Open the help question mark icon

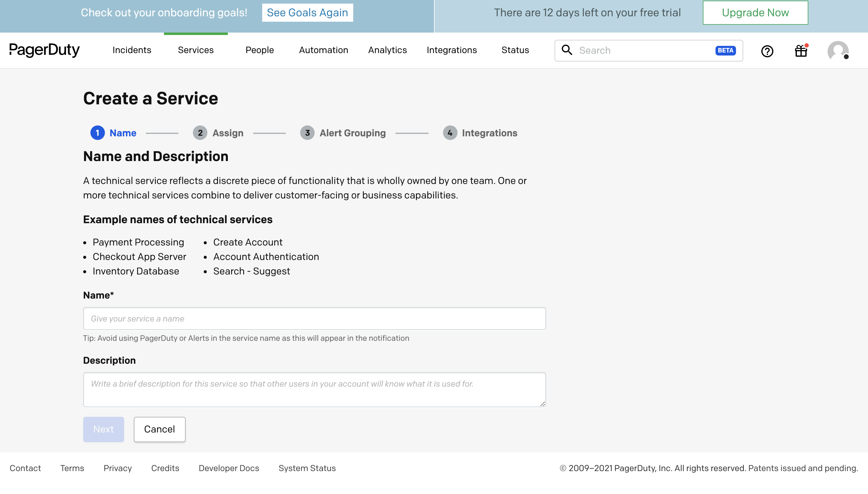point(767,51)
